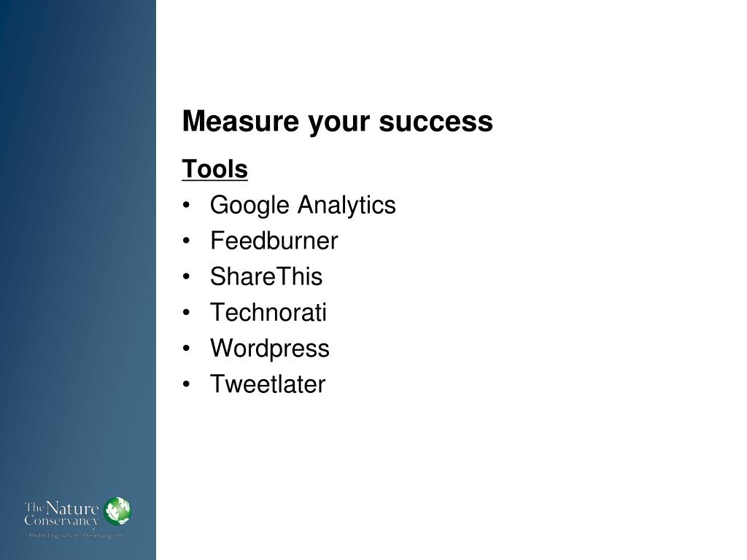Click the bullet dot before Google Analytics
This screenshot has width=747, height=560.
coord(186,205)
